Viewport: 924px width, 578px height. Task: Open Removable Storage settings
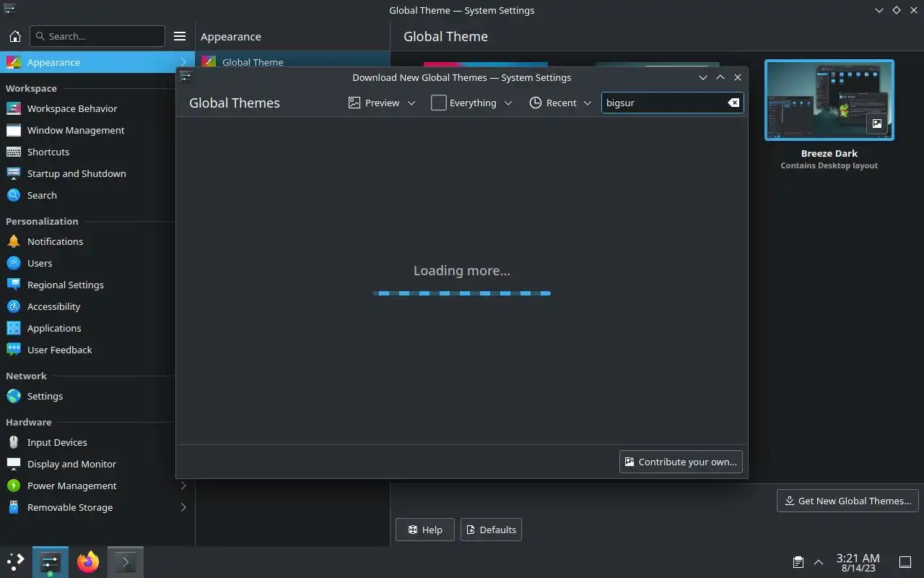point(97,507)
